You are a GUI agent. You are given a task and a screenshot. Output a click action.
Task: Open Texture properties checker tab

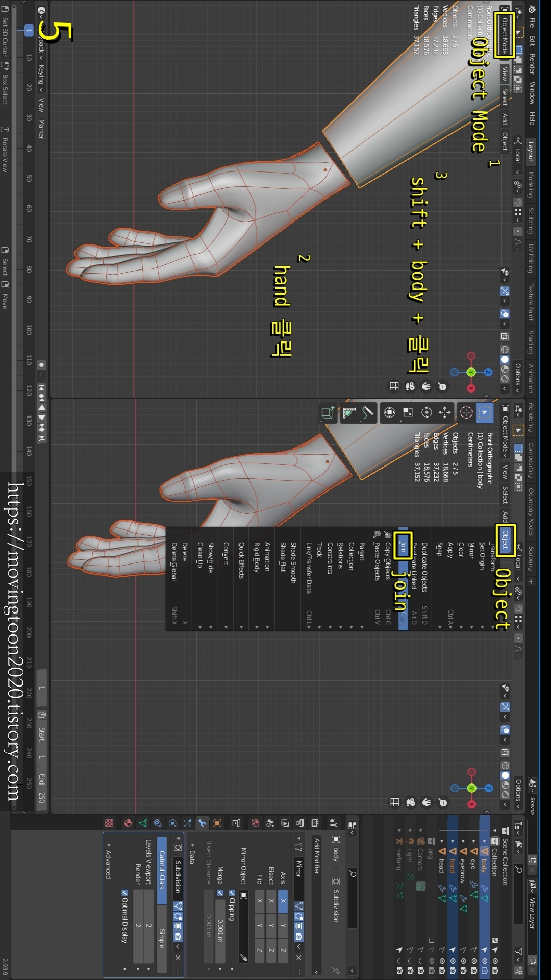point(109,823)
